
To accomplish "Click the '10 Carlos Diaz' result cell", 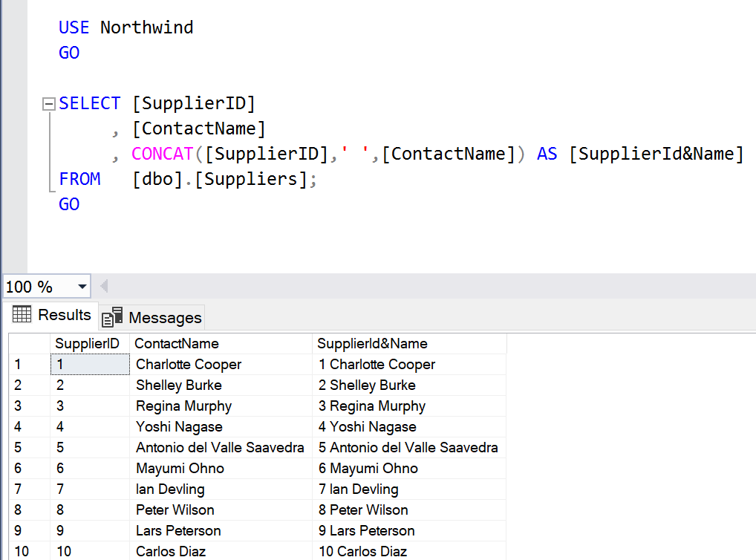I will point(362,552).
